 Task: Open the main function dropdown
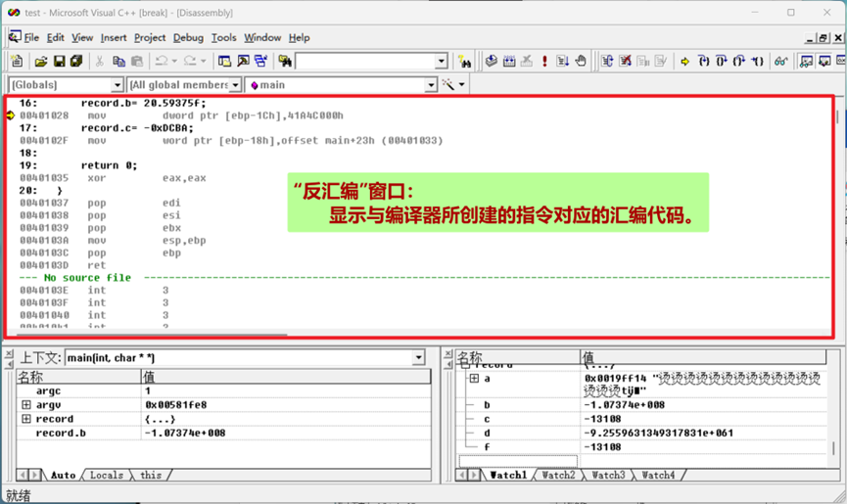point(431,85)
